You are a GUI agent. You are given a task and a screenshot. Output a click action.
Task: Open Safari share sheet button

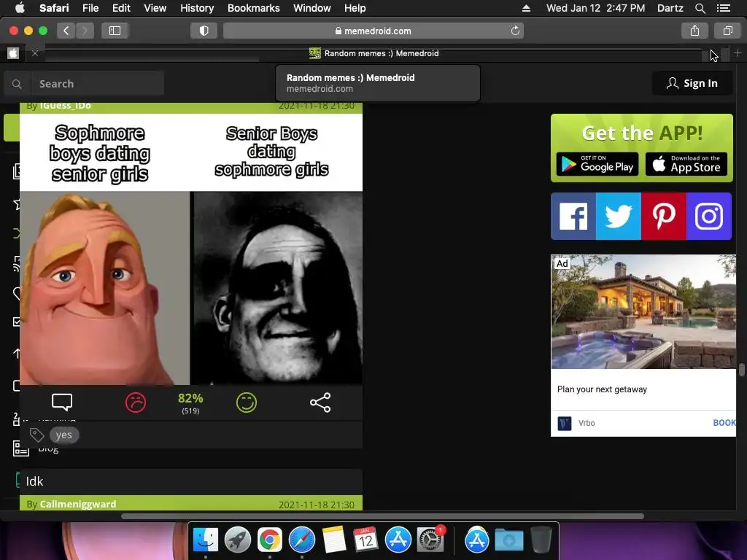coord(694,31)
